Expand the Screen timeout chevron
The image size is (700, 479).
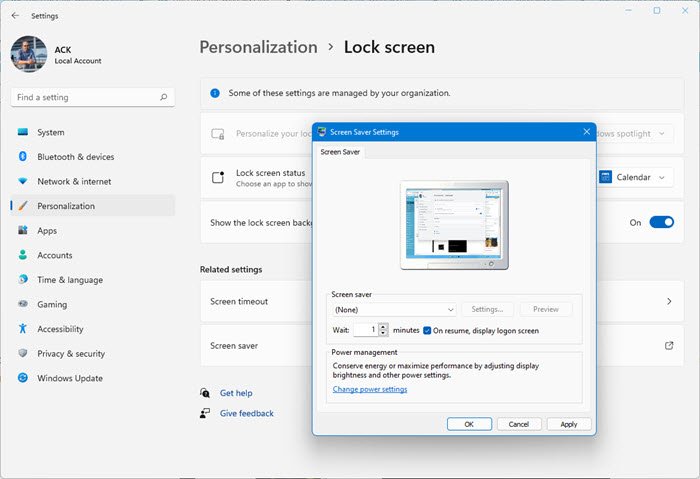point(669,301)
